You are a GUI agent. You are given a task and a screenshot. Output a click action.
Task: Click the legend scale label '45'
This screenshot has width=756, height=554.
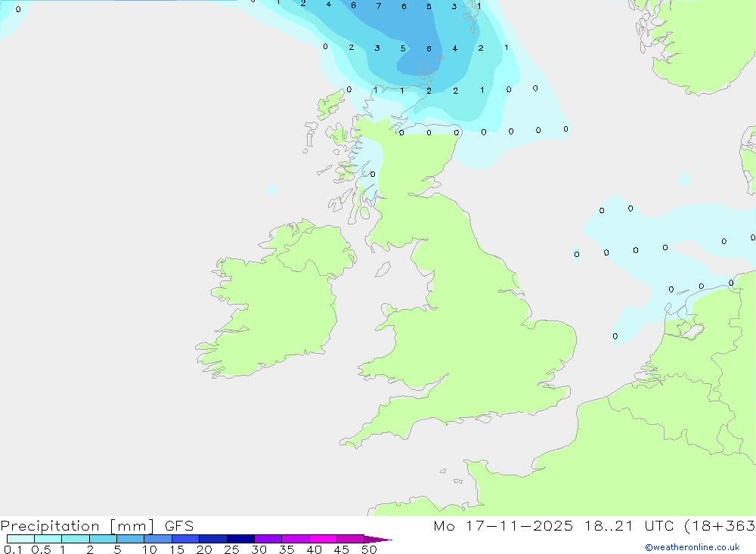click(342, 549)
